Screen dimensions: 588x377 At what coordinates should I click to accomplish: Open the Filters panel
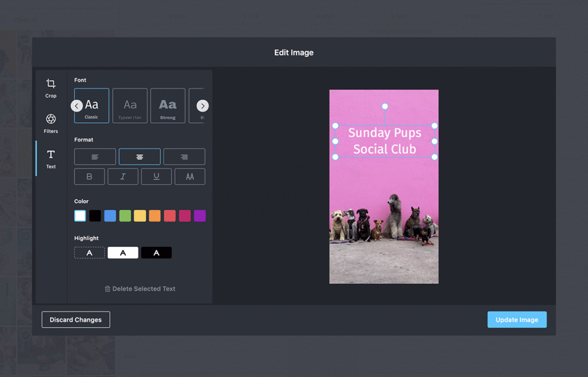tap(51, 124)
